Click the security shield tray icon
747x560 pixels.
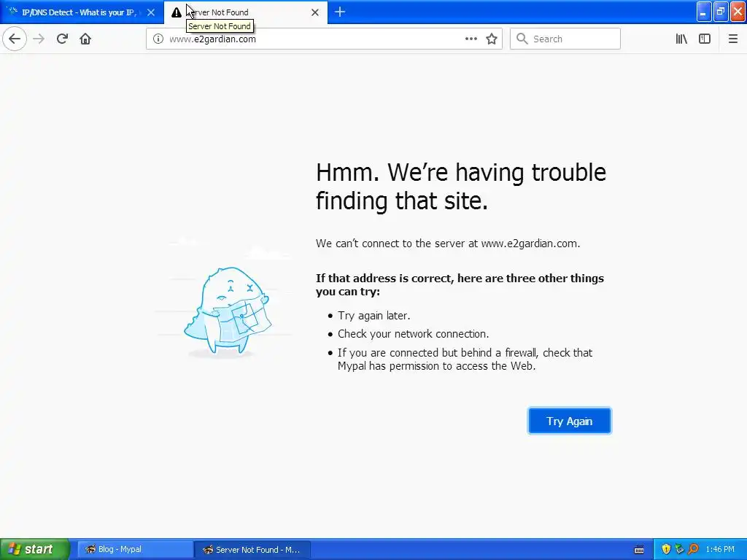click(x=666, y=550)
